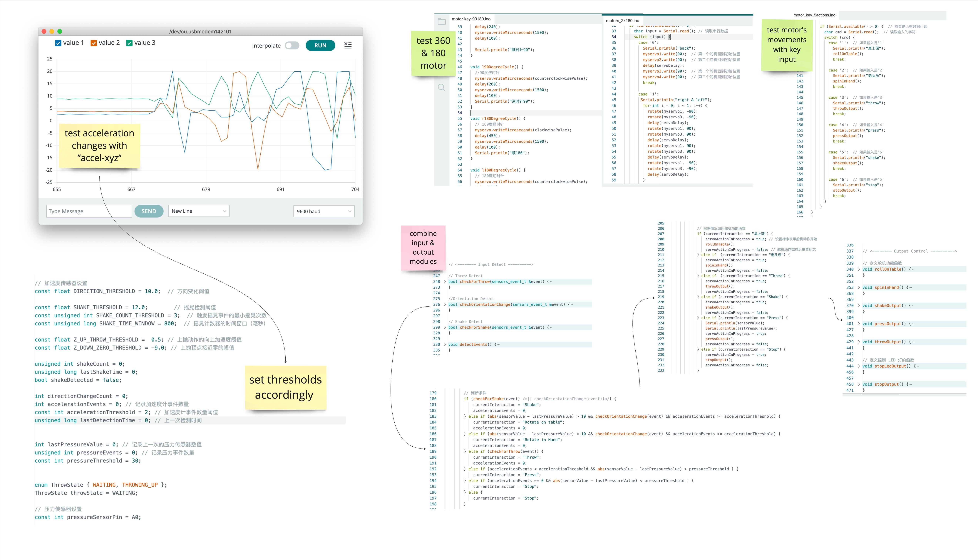Viewport: 978px width, 560px height.
Task: Close the serial plotter with red button
Action: [x=44, y=31]
